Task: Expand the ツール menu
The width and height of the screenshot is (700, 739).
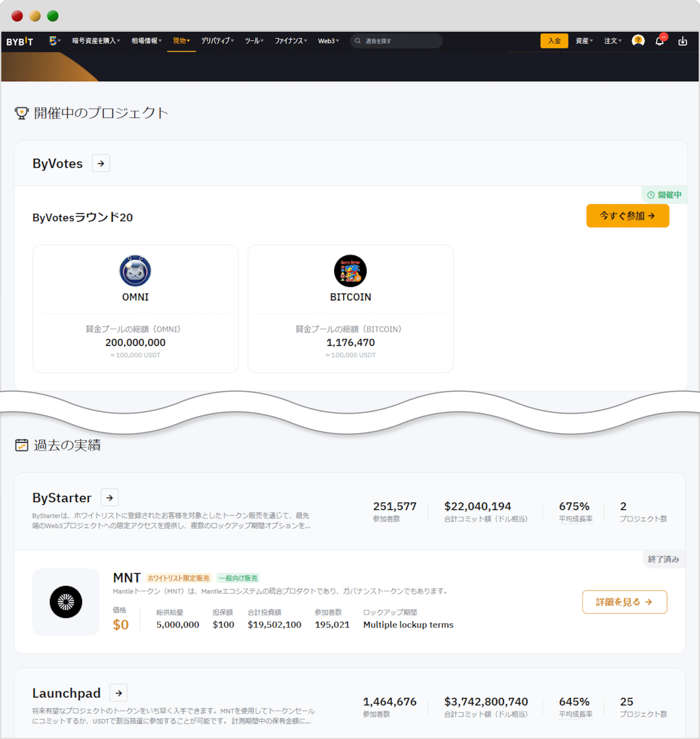Action: (x=254, y=41)
